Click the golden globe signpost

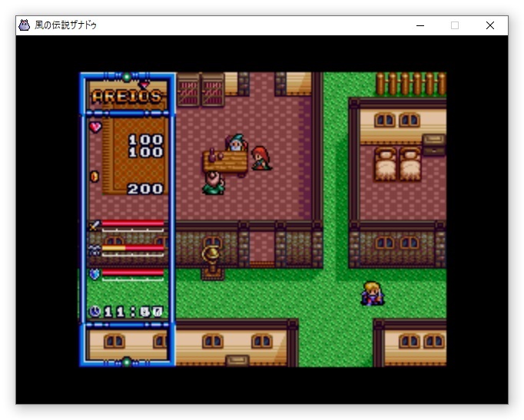point(212,263)
